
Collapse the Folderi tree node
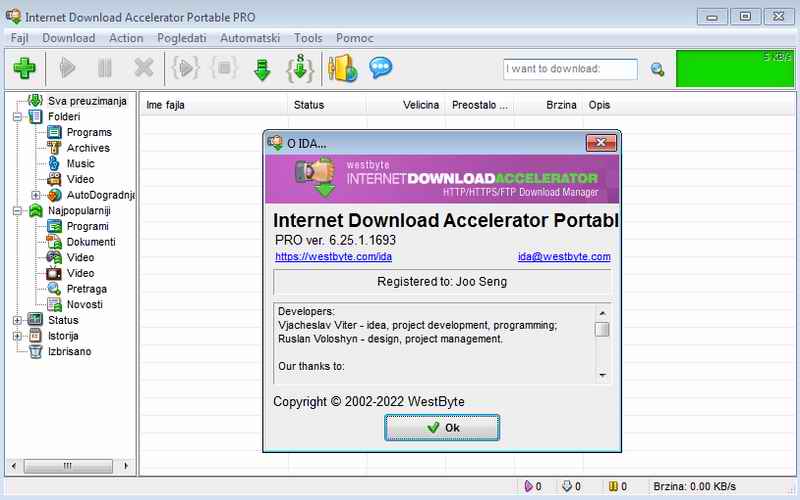[x=17, y=117]
